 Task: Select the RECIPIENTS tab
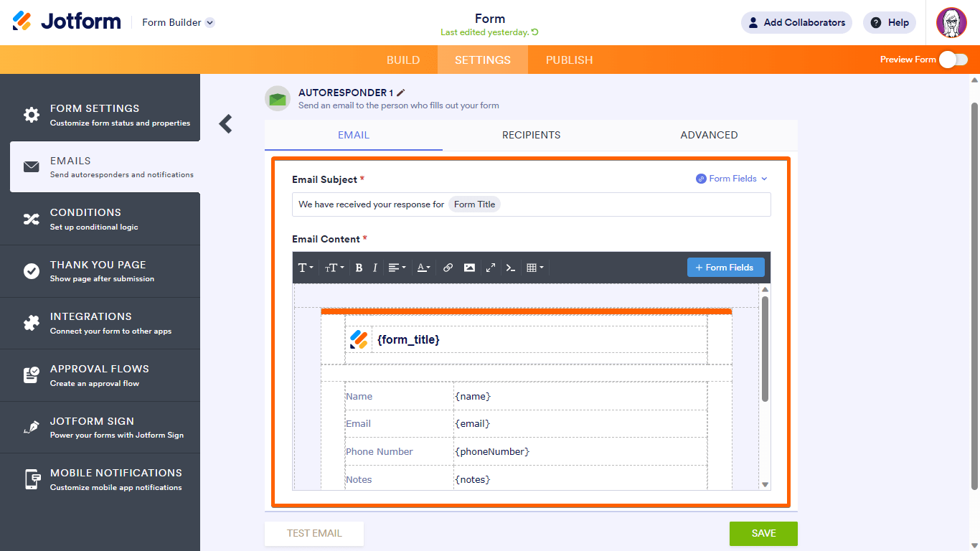pos(532,135)
